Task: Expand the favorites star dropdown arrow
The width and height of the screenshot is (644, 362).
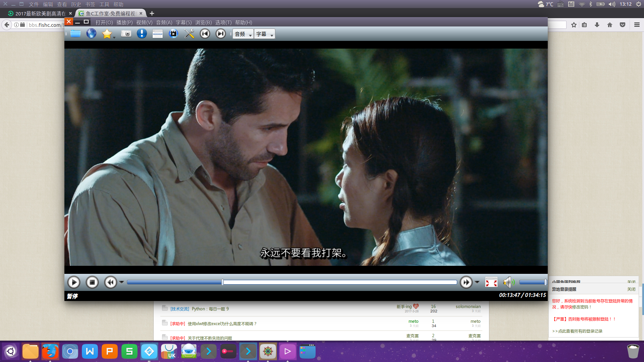Action: tap(114, 37)
